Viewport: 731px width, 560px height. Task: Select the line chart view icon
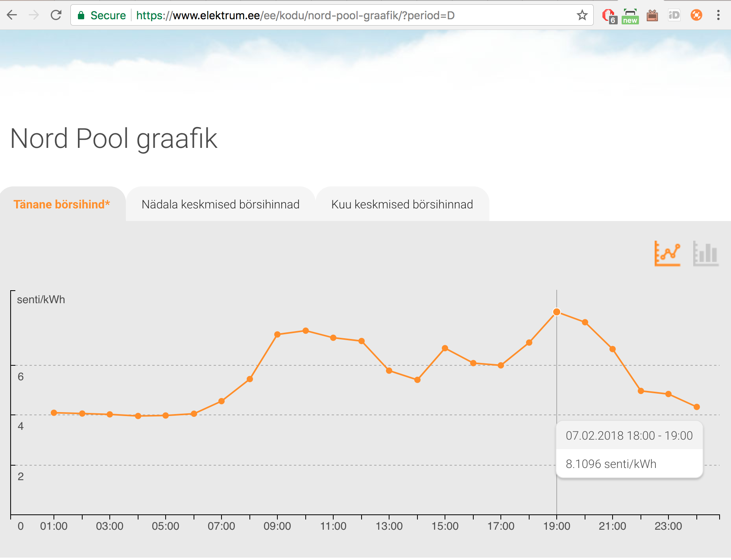click(667, 254)
